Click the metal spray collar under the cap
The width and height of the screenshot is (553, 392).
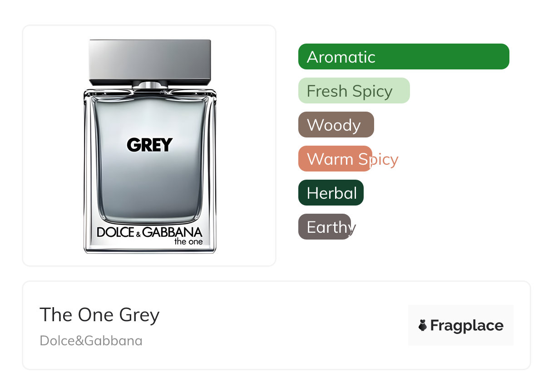pyautogui.click(x=150, y=86)
